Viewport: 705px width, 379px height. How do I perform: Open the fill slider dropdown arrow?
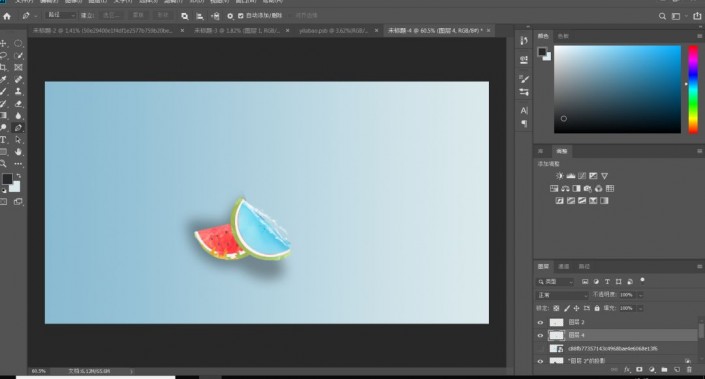[x=640, y=308]
